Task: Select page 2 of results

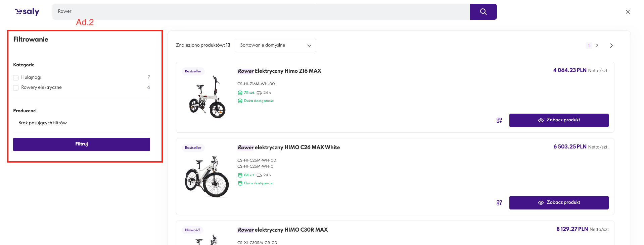Action: tap(597, 46)
